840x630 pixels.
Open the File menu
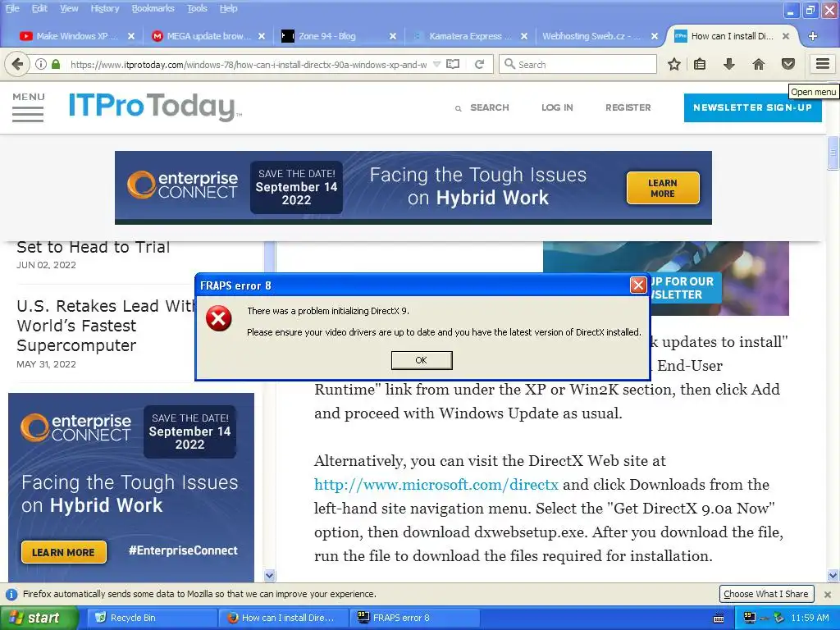pyautogui.click(x=12, y=8)
